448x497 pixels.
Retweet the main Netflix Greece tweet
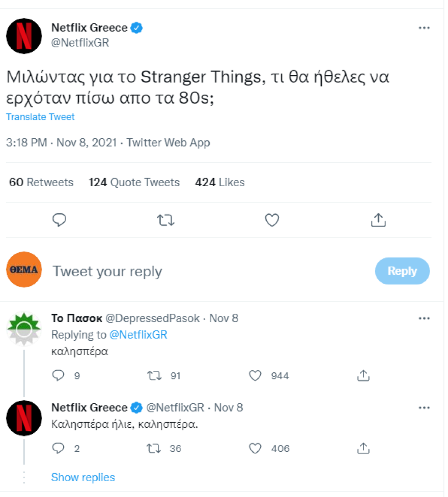[165, 220]
